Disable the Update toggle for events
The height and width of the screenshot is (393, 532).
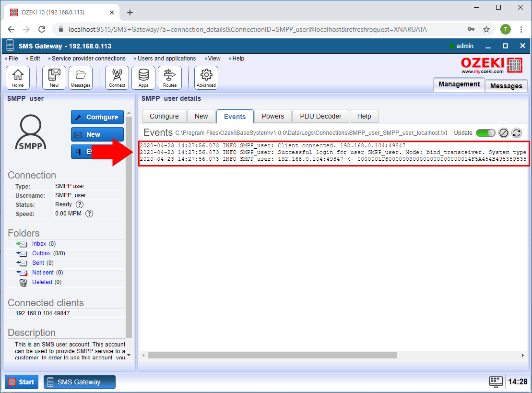485,133
